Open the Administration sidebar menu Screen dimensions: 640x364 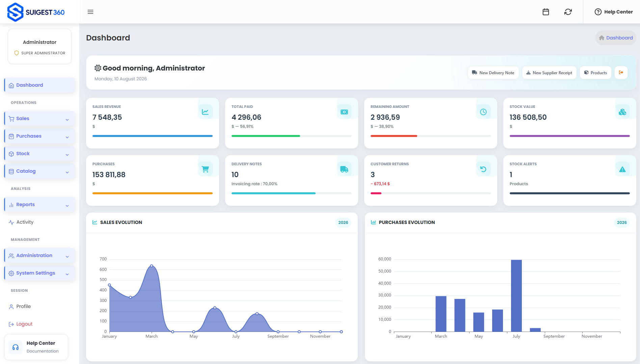point(40,255)
